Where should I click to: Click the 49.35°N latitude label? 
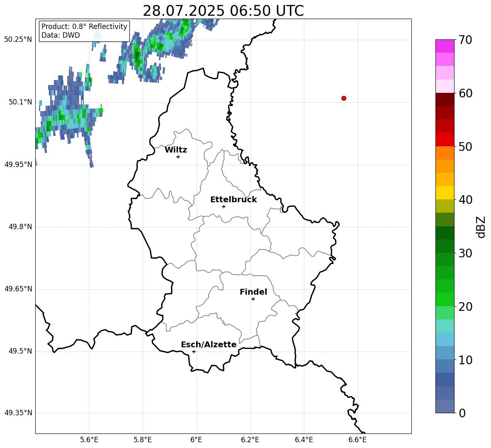coord(18,413)
